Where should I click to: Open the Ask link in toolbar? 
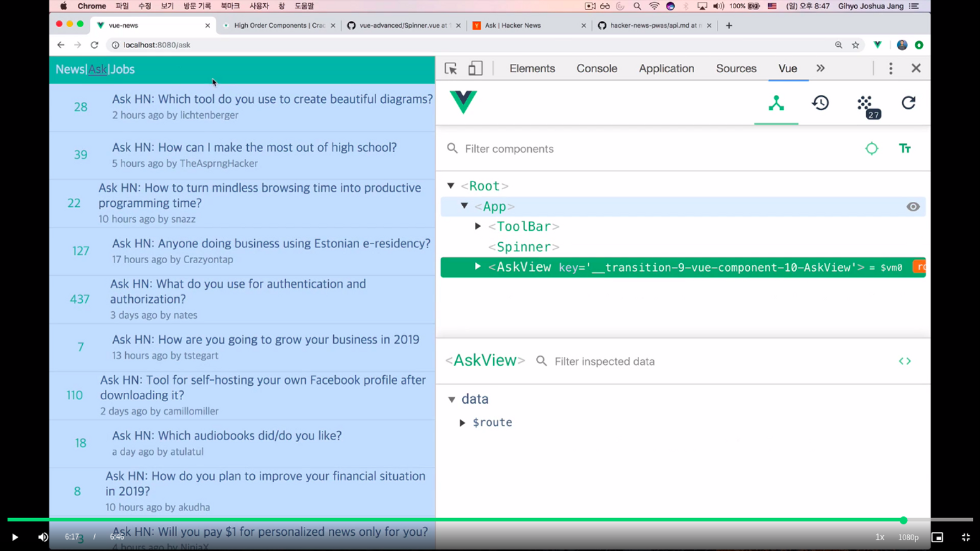click(97, 70)
